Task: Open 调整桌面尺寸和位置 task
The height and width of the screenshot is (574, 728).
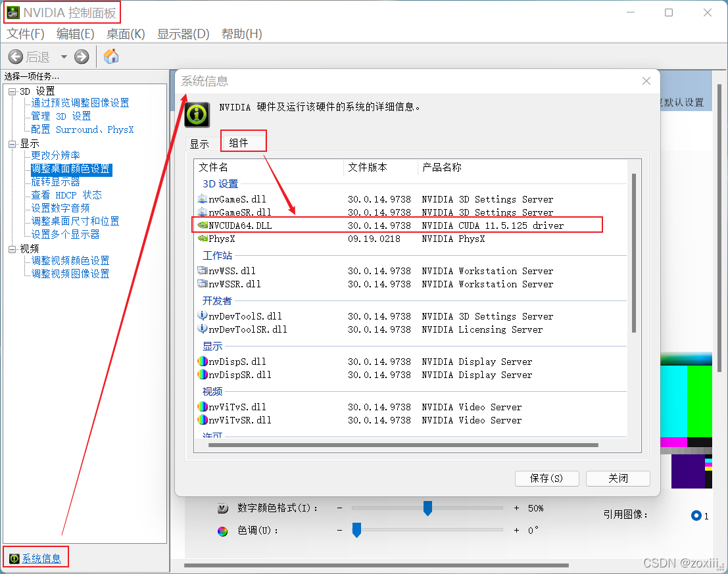Action: [x=75, y=221]
